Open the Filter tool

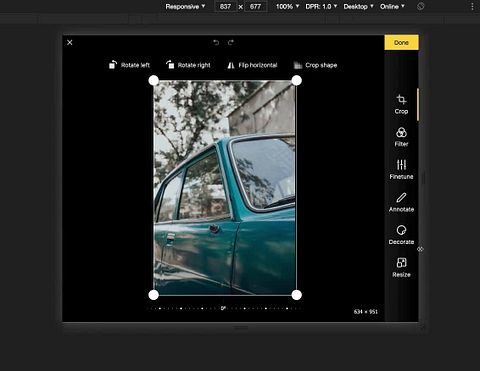coord(401,137)
